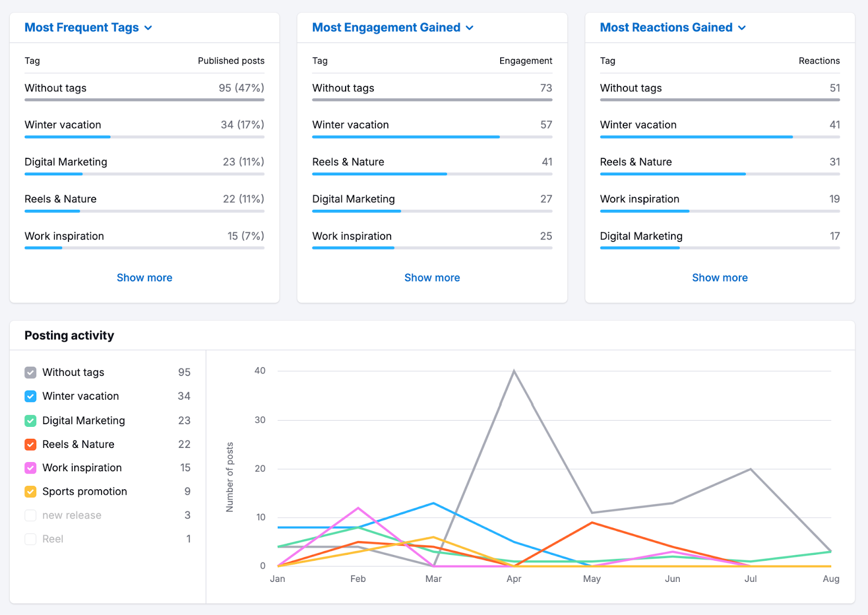
Task: Open the Most Frequent Tags dropdown
Action: coord(88,28)
